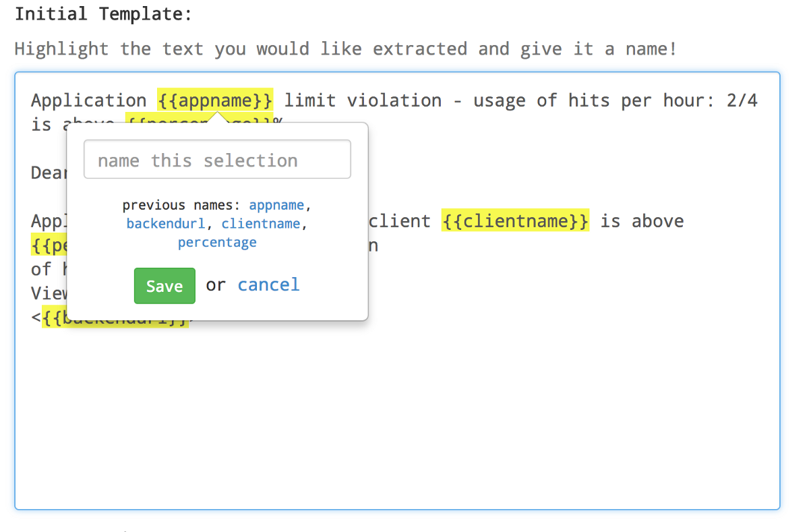Click the highlighted {{appname}} token
Screen dimensions: 809x532
click(x=215, y=100)
